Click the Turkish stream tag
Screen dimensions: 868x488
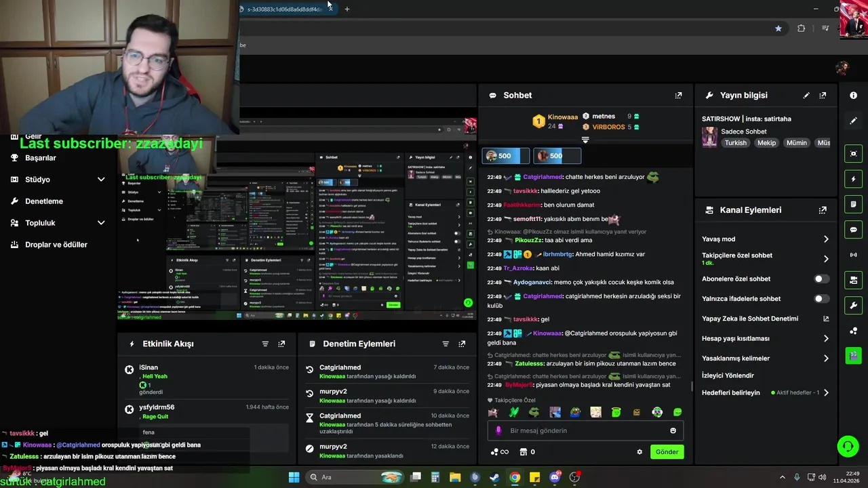tap(735, 143)
